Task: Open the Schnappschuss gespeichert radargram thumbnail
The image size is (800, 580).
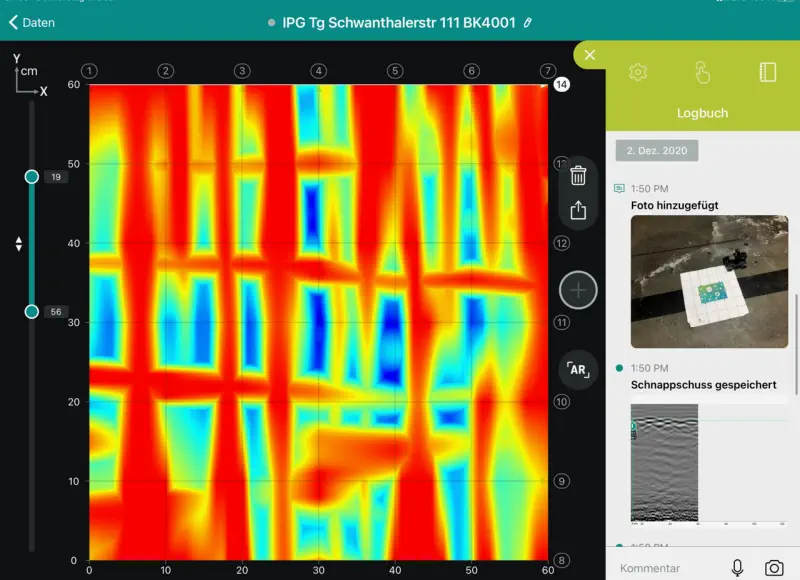Action: click(x=664, y=462)
